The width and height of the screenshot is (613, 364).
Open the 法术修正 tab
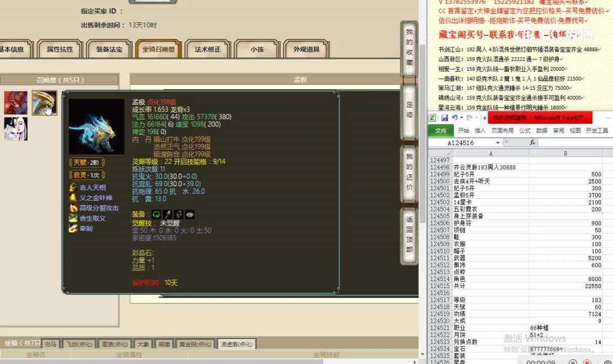point(208,49)
